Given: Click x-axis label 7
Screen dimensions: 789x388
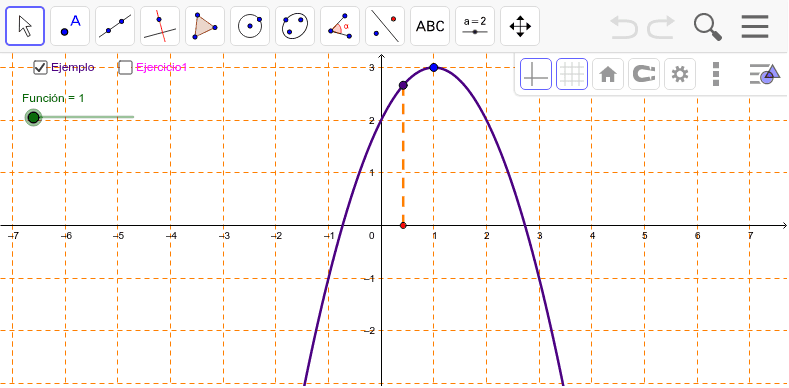Looking at the screenshot, I should click(750, 236).
